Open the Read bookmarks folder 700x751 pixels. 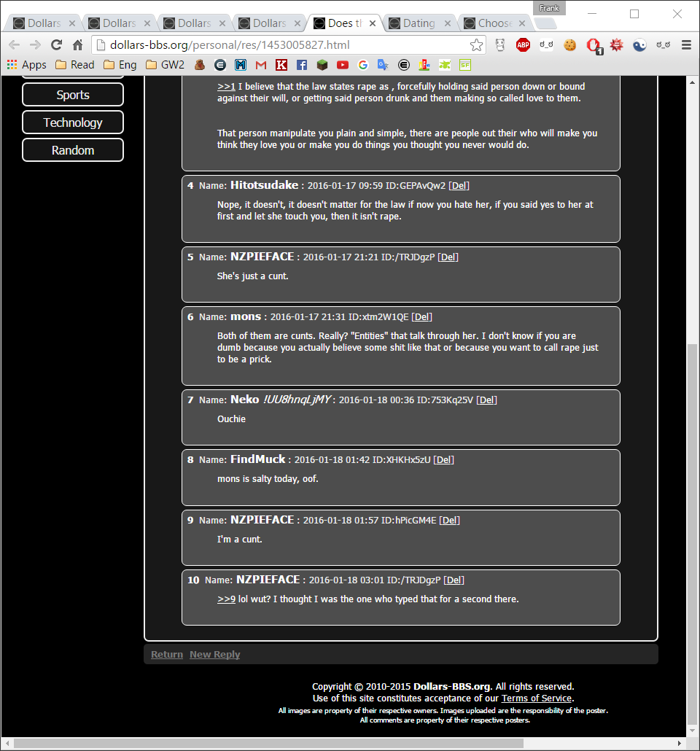(x=75, y=65)
